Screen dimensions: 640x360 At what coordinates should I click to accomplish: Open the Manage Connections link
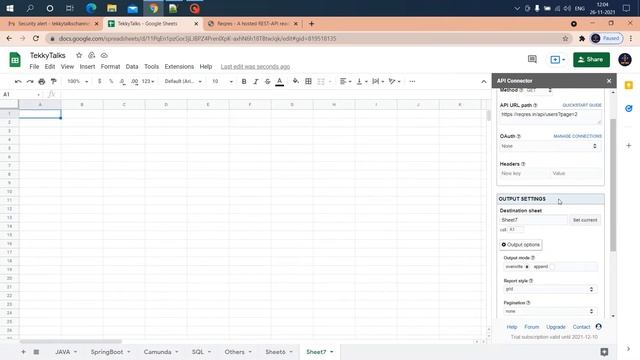578,136
